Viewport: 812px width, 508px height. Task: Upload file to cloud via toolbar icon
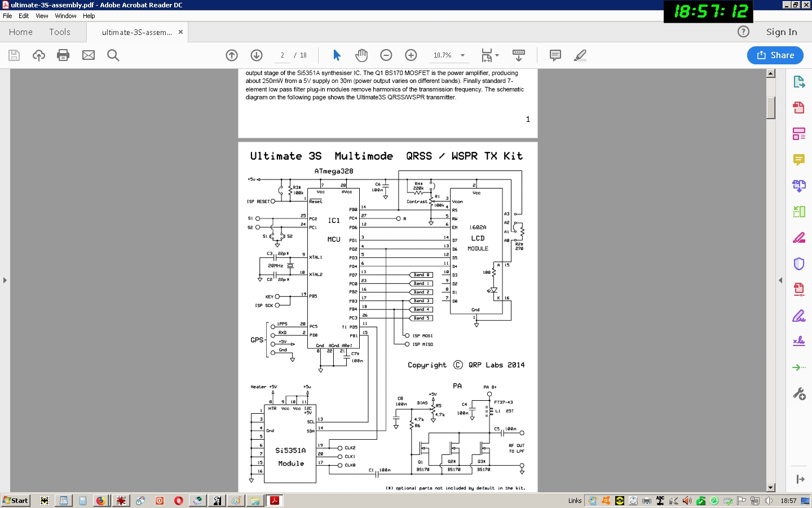click(x=38, y=55)
